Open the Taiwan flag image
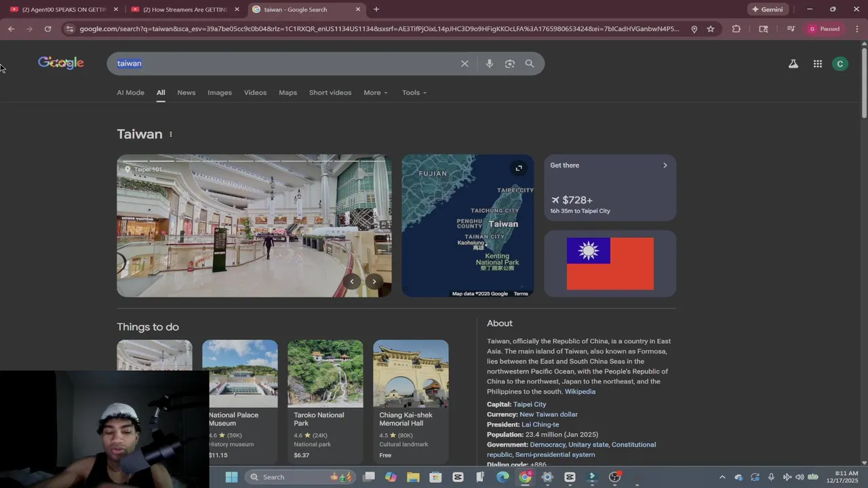The height and width of the screenshot is (488, 868). pos(610,264)
